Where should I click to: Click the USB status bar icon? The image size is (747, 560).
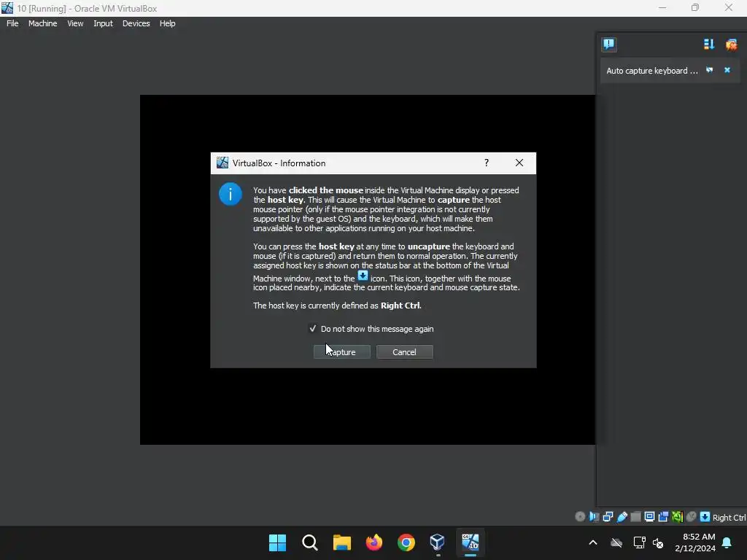(622, 517)
